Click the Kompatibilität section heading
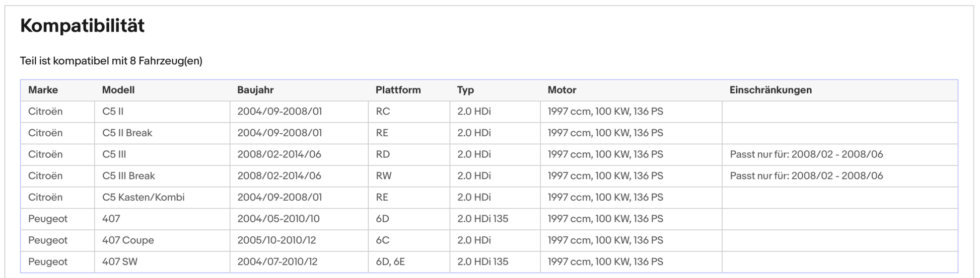Viewport: 980px width, 278px height. pos(82,26)
